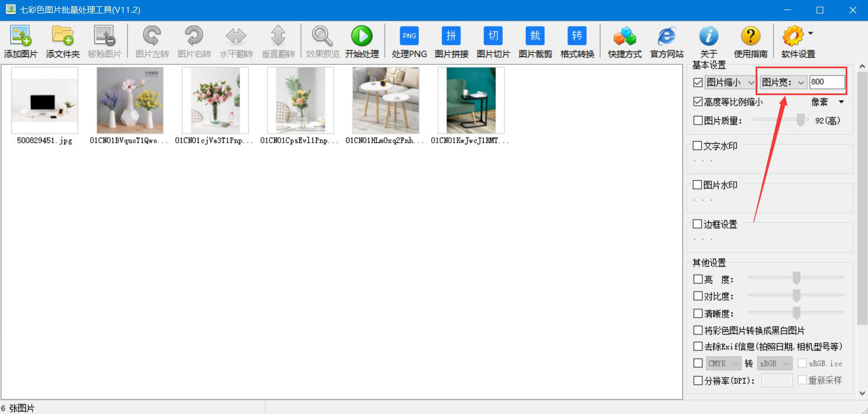Click the 对比度 contrast slider handle
868x414 pixels.
coord(796,295)
